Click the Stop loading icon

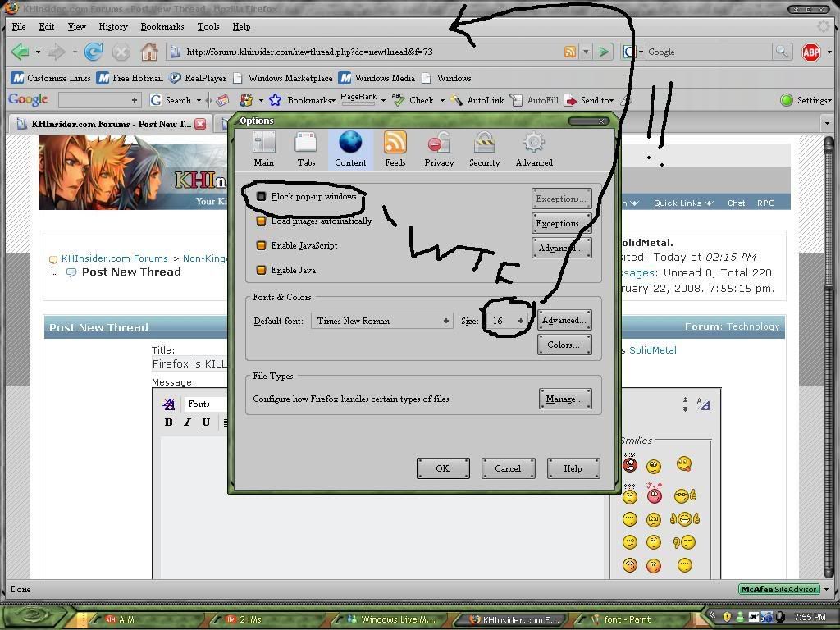[121, 52]
